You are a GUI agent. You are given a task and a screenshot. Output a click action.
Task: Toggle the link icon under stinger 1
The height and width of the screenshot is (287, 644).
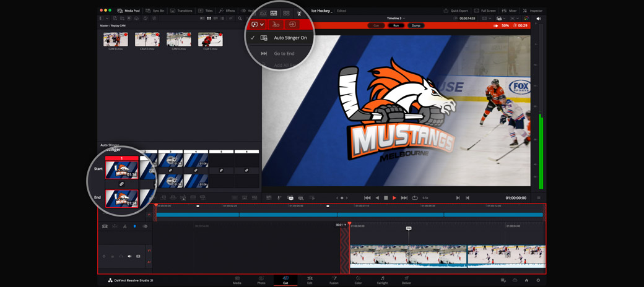tap(121, 184)
